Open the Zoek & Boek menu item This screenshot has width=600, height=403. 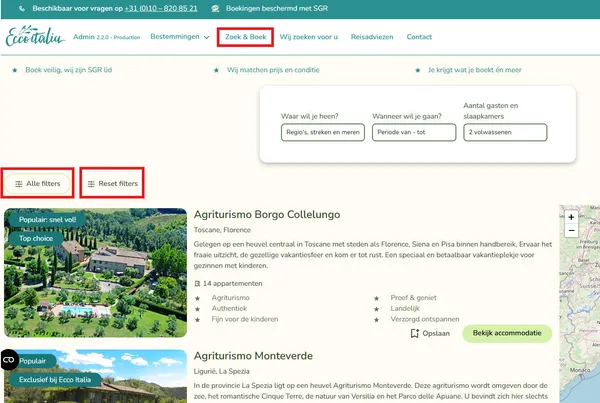point(245,37)
